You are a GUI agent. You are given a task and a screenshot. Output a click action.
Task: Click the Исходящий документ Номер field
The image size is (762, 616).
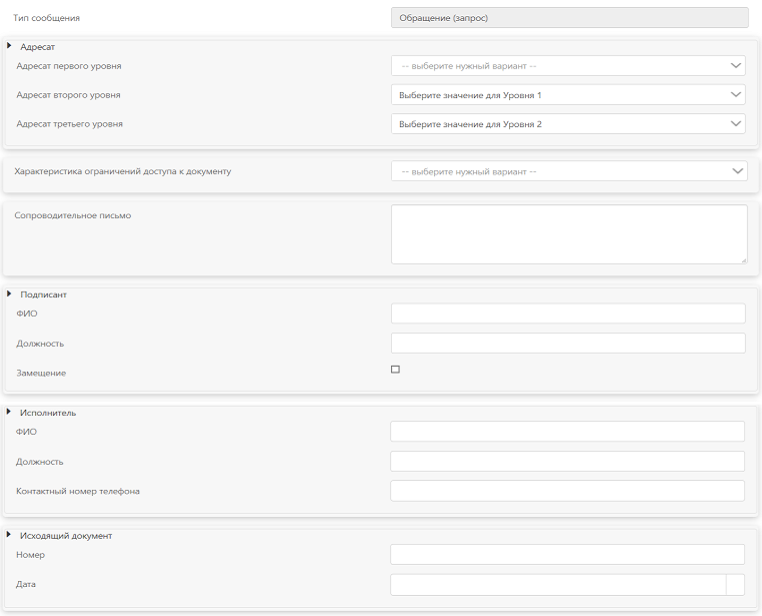tap(567, 554)
